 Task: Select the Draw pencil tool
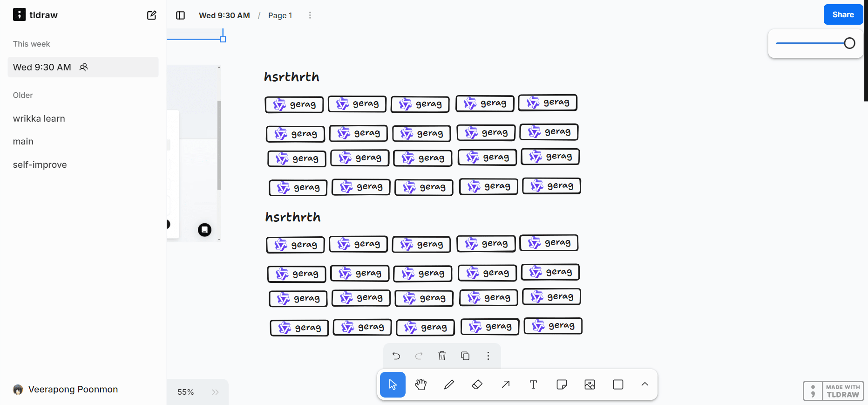click(449, 384)
